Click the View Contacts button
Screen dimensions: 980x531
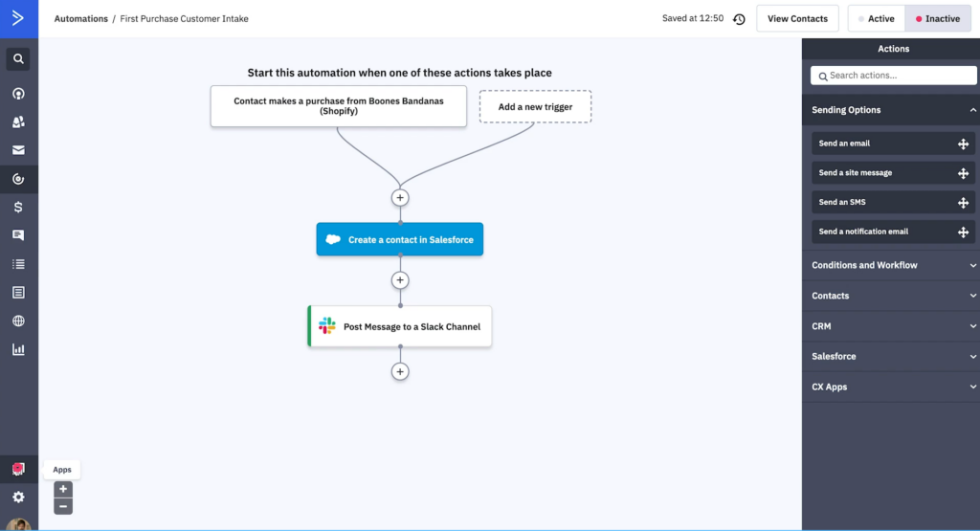797,19
